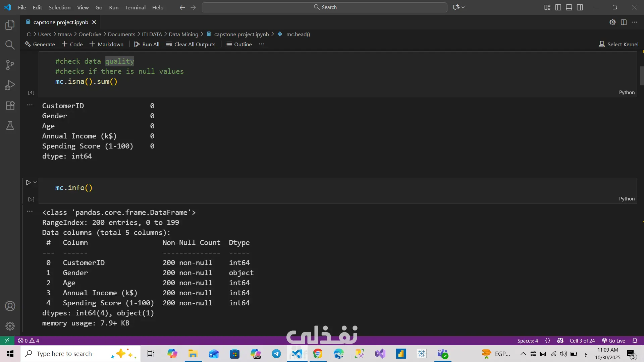Open the Search view in activity bar
644x362 pixels.
pyautogui.click(x=10, y=45)
